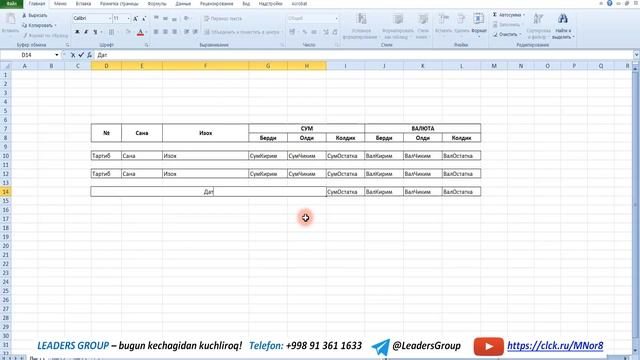The image size is (640, 360).
Task: Increase font size with the large A button
Action: pyautogui.click(x=136, y=18)
